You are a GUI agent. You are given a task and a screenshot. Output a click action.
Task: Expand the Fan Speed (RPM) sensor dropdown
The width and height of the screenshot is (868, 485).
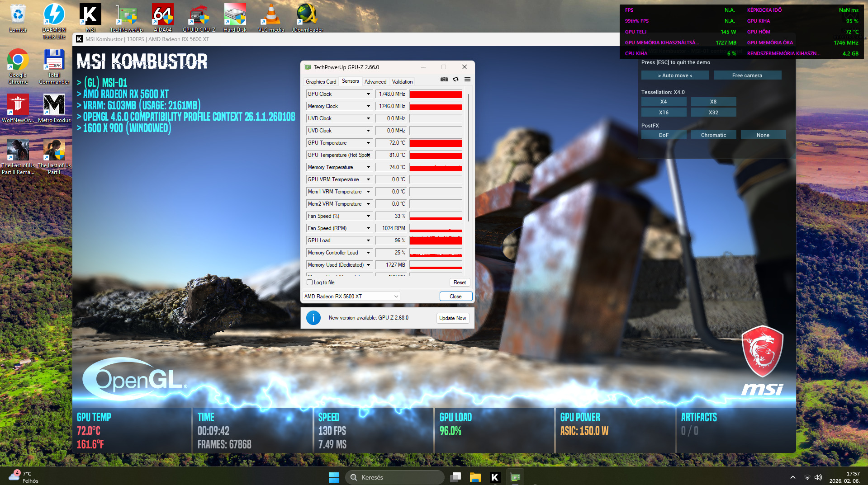pyautogui.click(x=368, y=228)
